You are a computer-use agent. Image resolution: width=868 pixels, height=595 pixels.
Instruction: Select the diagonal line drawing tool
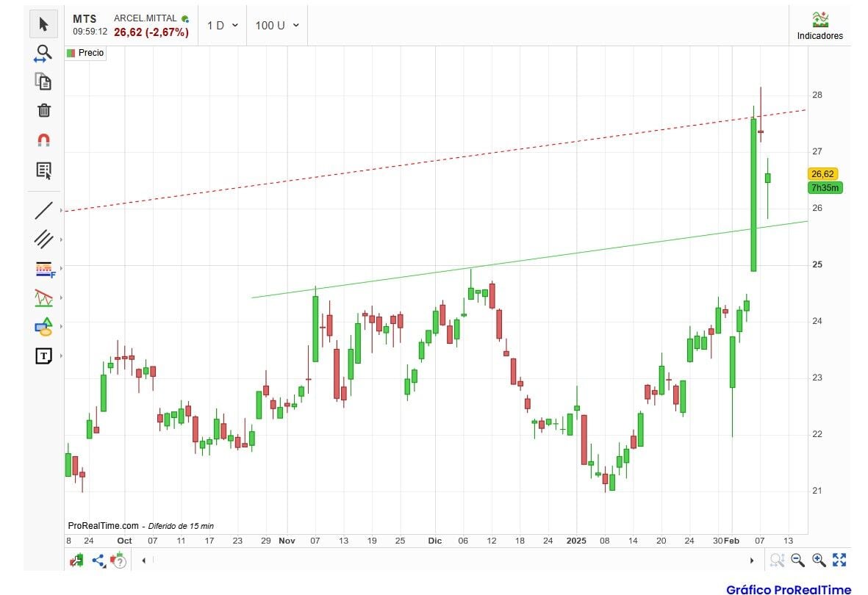(44, 210)
